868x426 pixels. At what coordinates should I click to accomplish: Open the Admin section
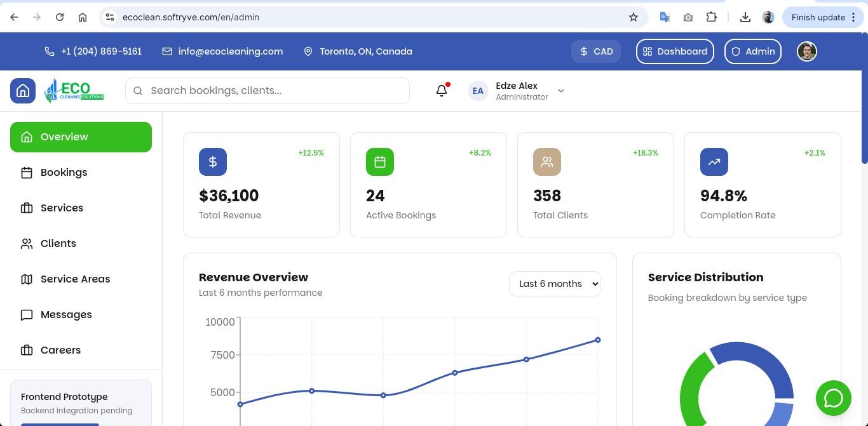point(753,51)
